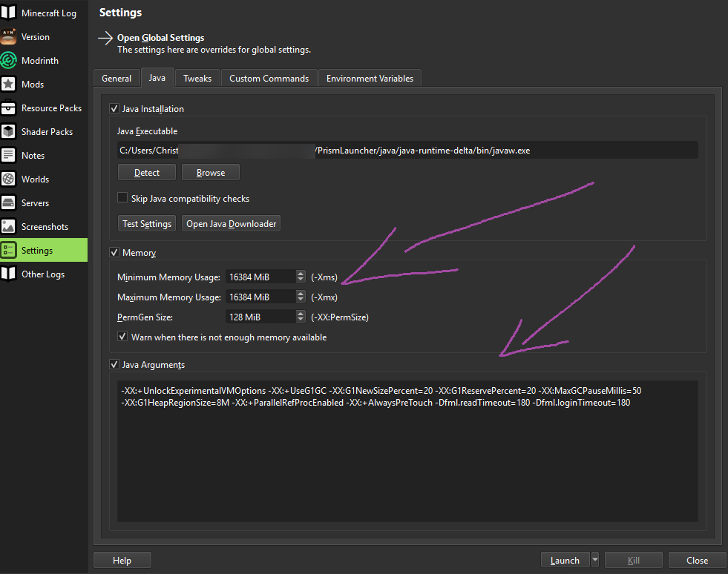Screen dimensions: 728x574
Task: Select the Worlds sidebar label
Action: click(x=35, y=179)
